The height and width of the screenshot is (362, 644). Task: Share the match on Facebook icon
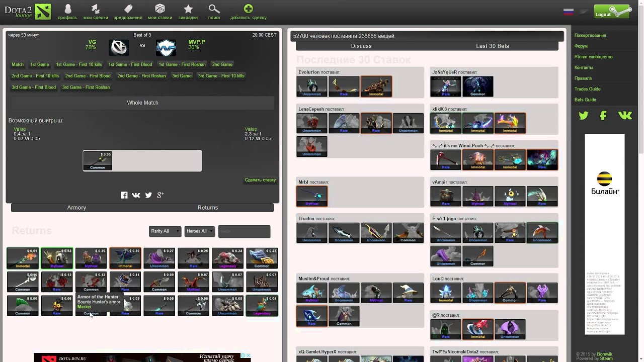124,195
